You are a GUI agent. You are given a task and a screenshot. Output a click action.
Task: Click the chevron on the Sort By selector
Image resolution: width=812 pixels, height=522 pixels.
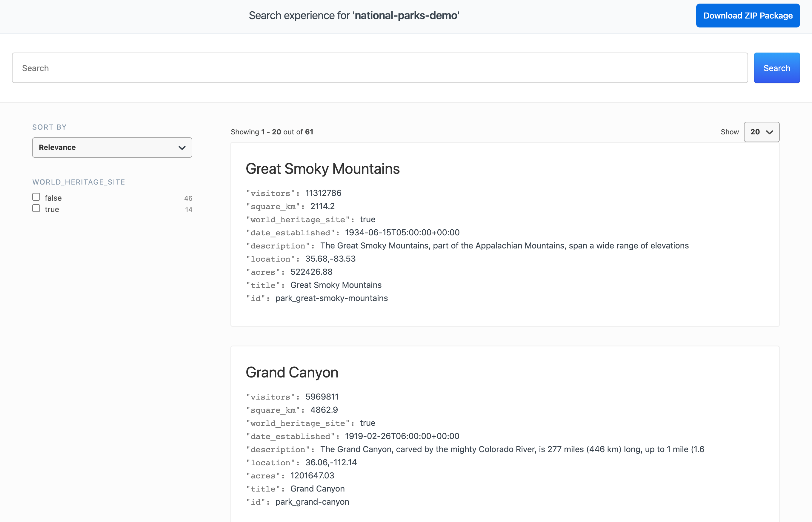click(x=182, y=148)
